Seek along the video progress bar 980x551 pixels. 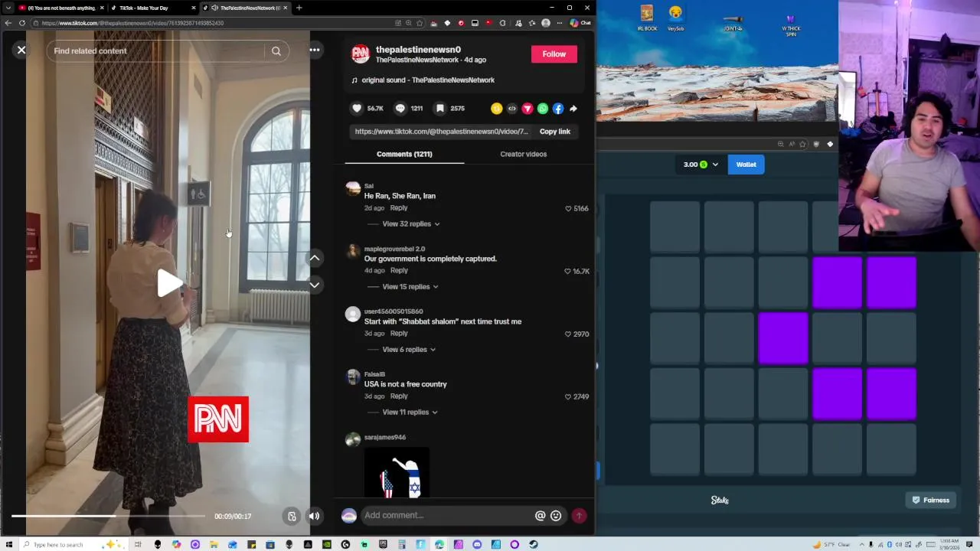point(108,516)
